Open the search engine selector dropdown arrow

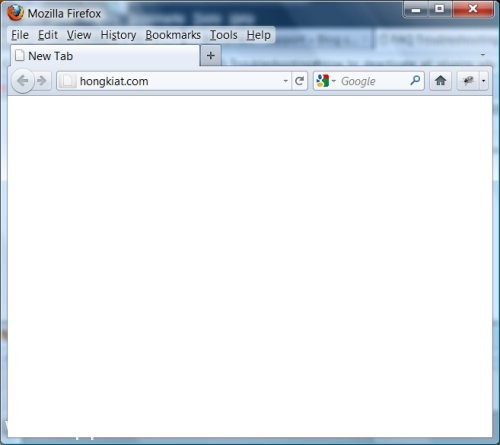coord(334,81)
